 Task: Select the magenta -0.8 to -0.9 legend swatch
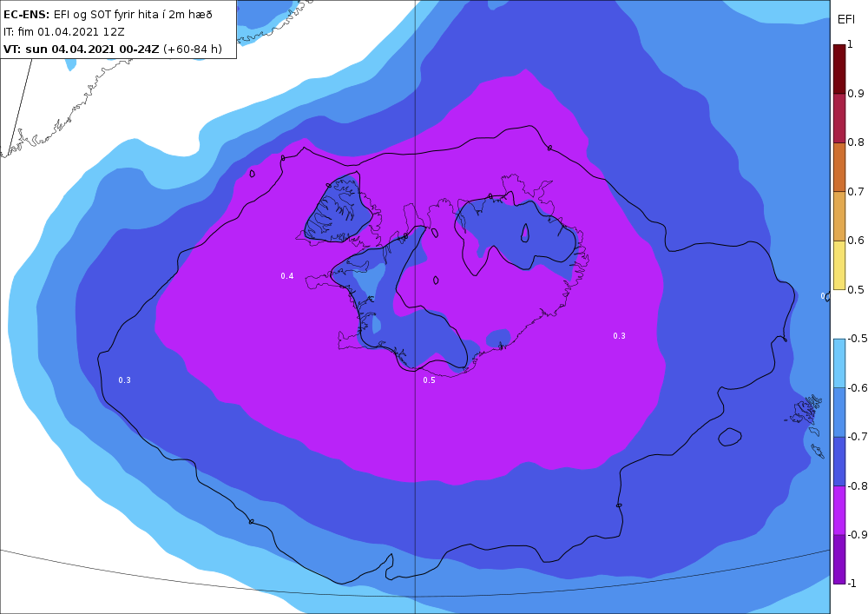click(x=839, y=510)
